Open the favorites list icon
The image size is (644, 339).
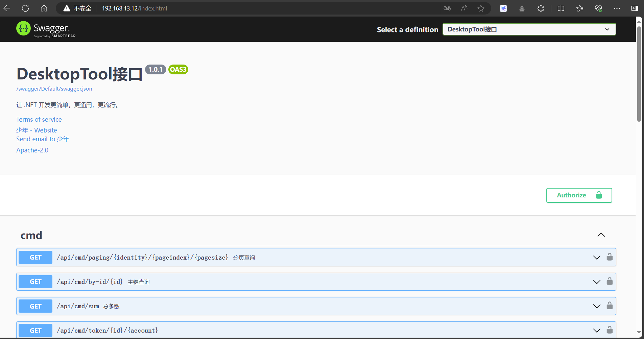click(580, 8)
